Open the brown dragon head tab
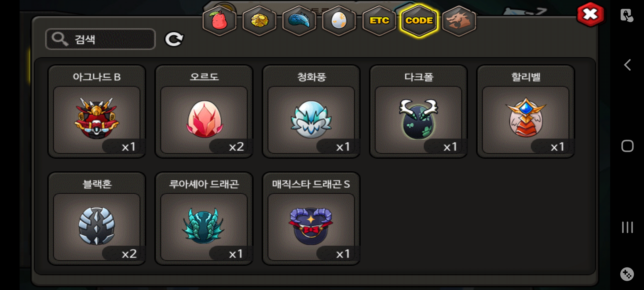 pyautogui.click(x=459, y=21)
